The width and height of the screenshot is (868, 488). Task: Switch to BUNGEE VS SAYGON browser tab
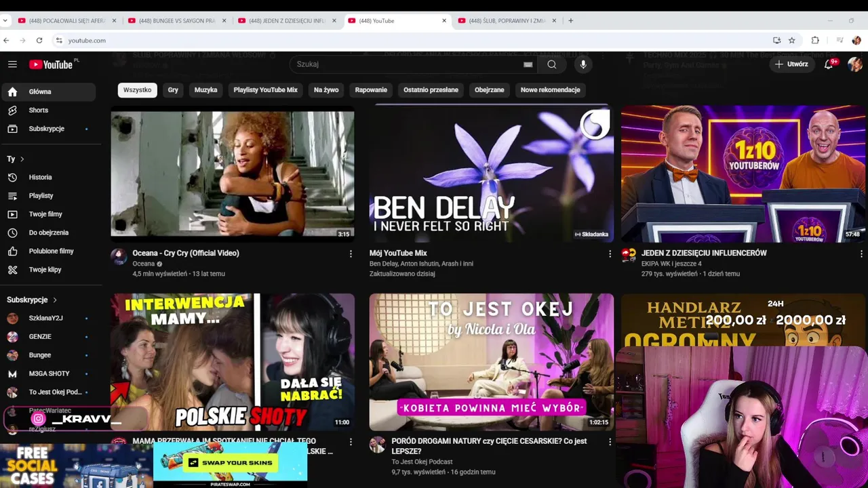click(176, 21)
